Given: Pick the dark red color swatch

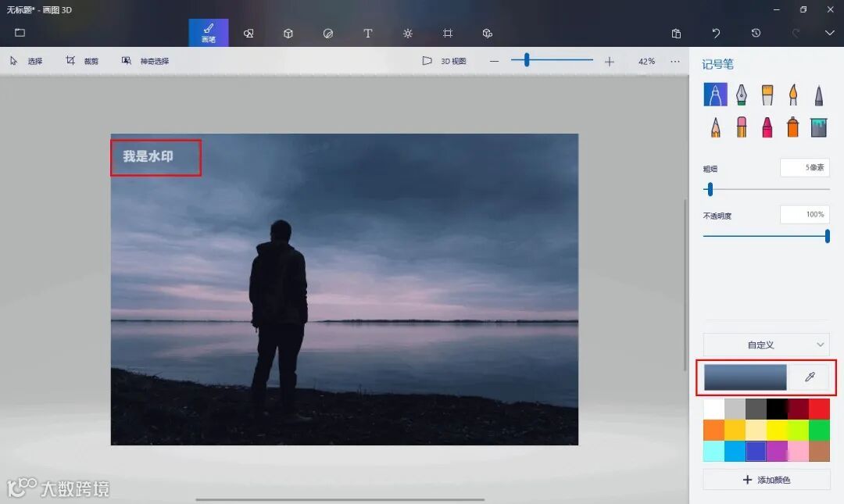Looking at the screenshot, I should [798, 409].
